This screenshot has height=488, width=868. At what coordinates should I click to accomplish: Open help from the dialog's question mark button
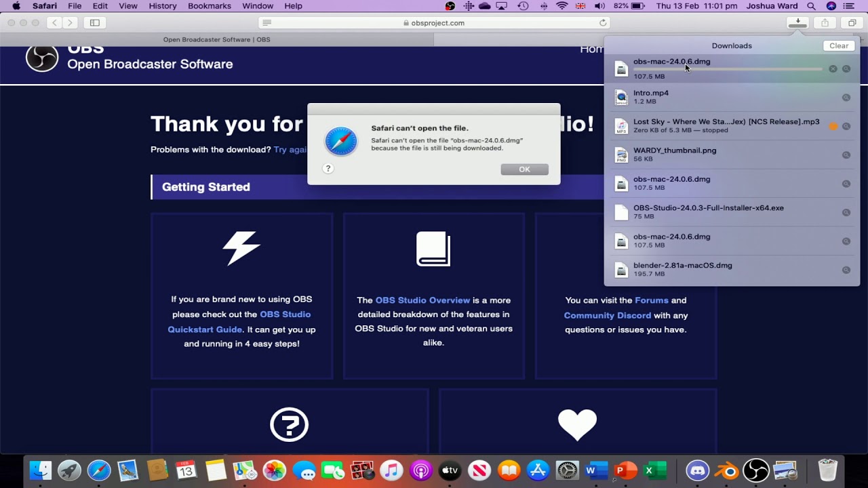pyautogui.click(x=328, y=169)
